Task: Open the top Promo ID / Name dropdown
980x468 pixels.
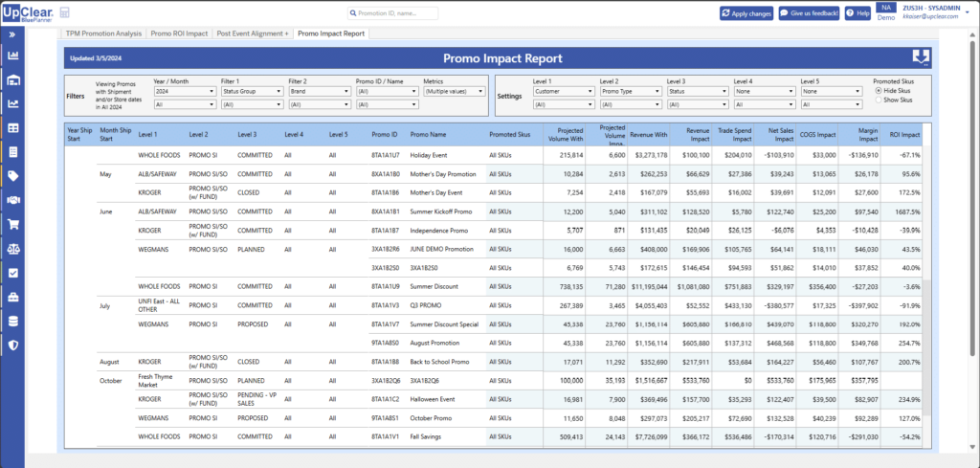Action: click(387, 91)
